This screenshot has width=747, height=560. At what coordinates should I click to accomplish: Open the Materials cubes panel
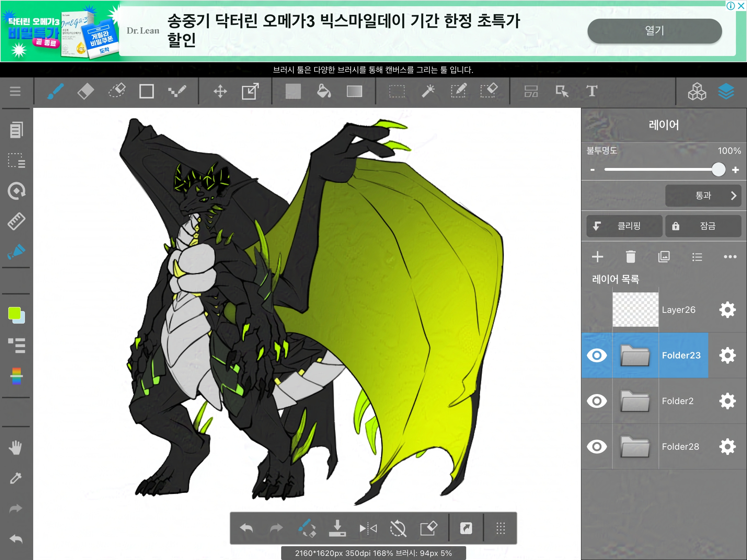pyautogui.click(x=697, y=92)
